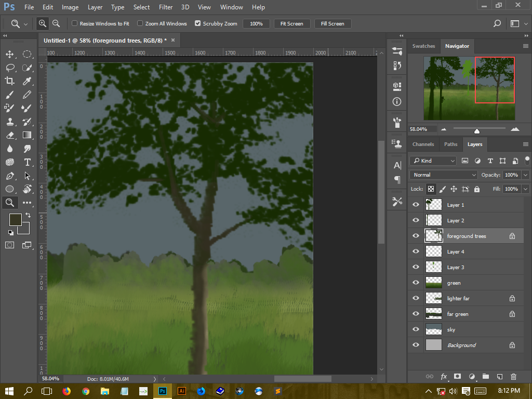532x399 pixels.
Task: Select the Elliptical Marquee tool
Action: tap(27, 54)
